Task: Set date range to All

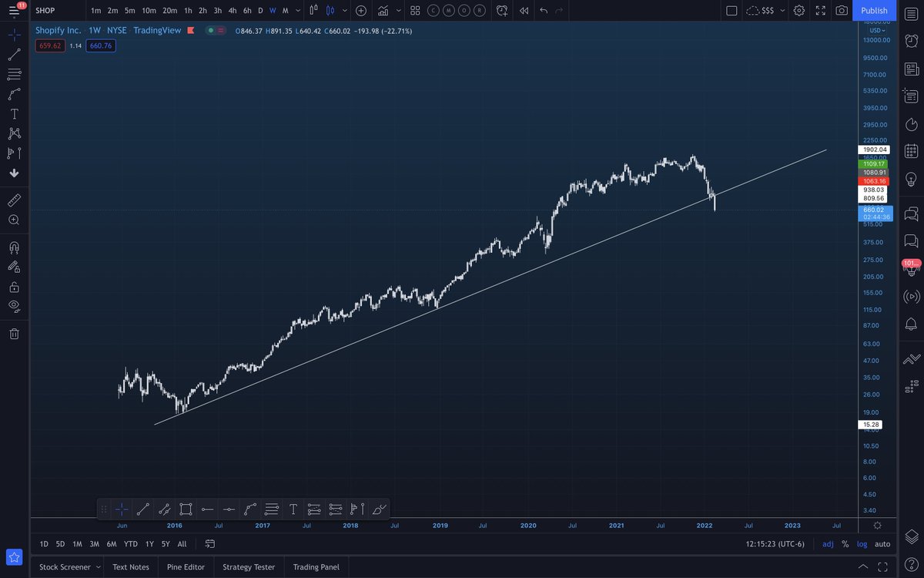Action: [x=182, y=544]
